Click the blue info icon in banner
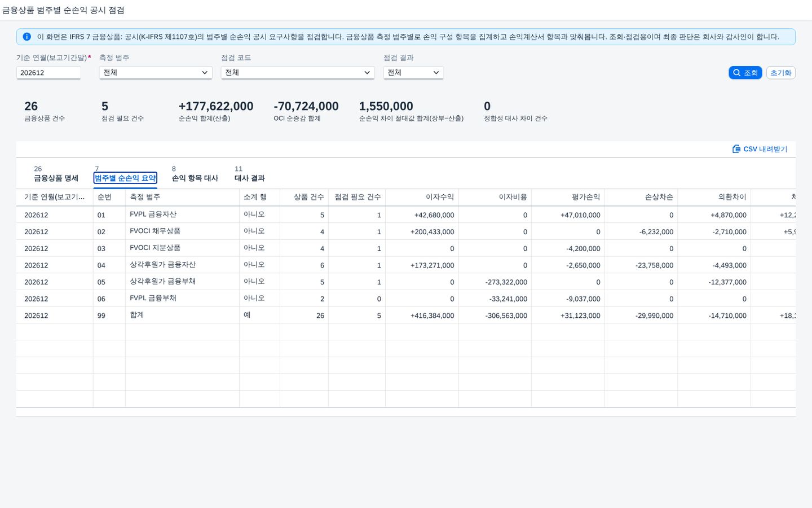 (27, 37)
